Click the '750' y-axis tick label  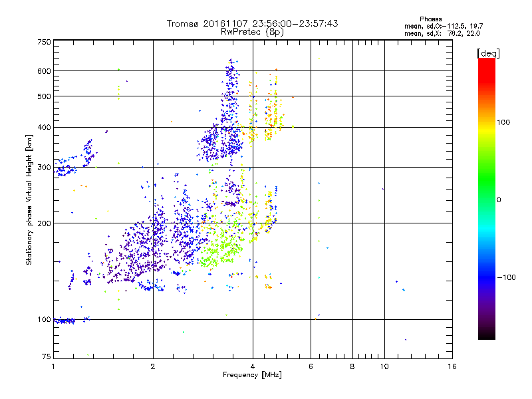coord(44,42)
